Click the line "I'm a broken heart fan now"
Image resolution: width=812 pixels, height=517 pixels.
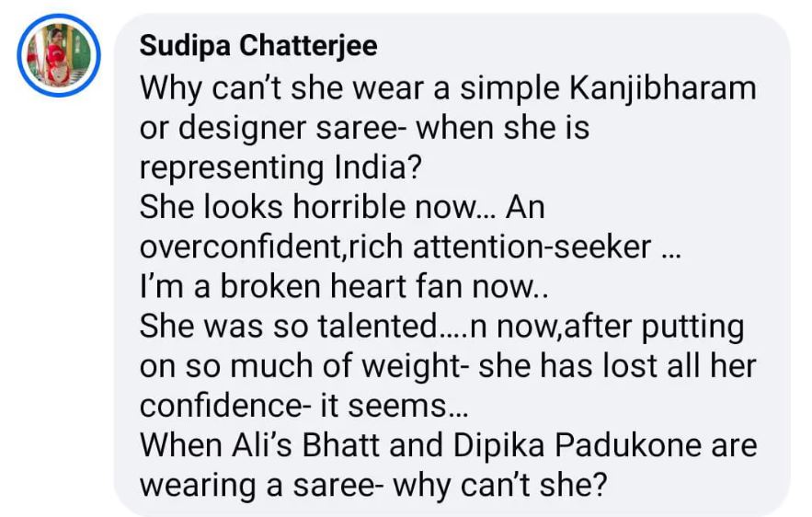(x=340, y=288)
